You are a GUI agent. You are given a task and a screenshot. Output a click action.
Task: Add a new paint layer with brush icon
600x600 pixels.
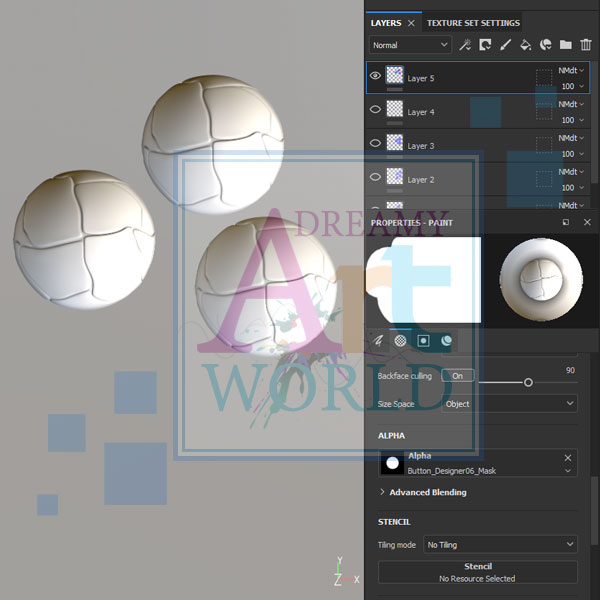click(505, 45)
